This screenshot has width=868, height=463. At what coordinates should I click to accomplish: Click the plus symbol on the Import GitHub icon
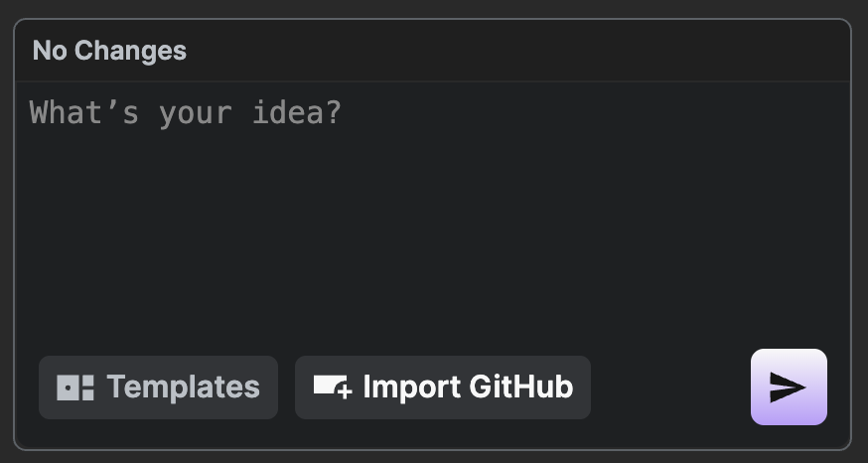click(x=345, y=391)
